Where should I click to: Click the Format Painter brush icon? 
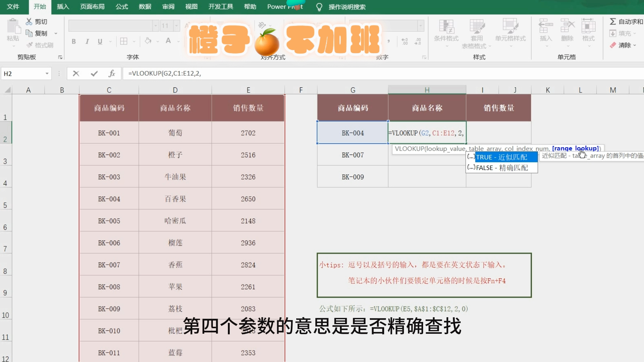29,45
